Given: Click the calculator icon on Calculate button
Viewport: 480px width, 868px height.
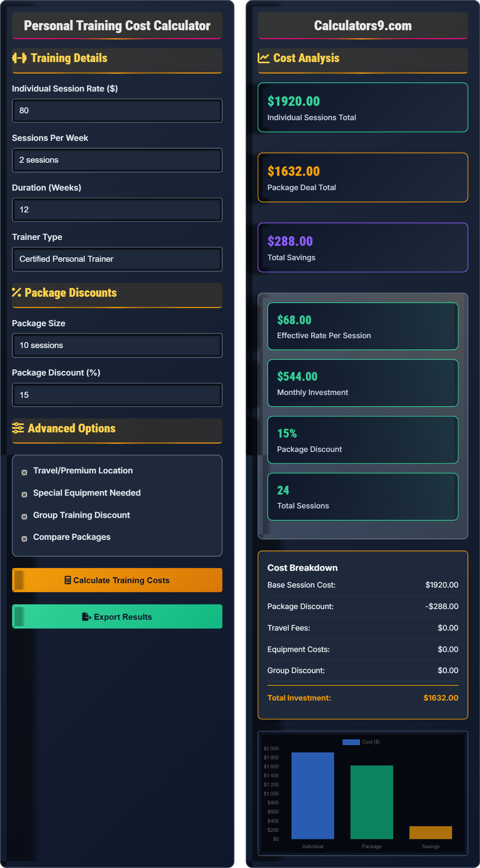Looking at the screenshot, I should 68,580.
